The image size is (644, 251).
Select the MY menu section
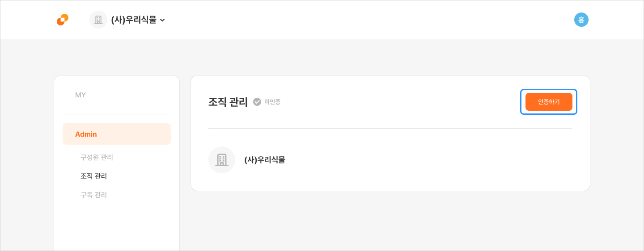pos(80,95)
